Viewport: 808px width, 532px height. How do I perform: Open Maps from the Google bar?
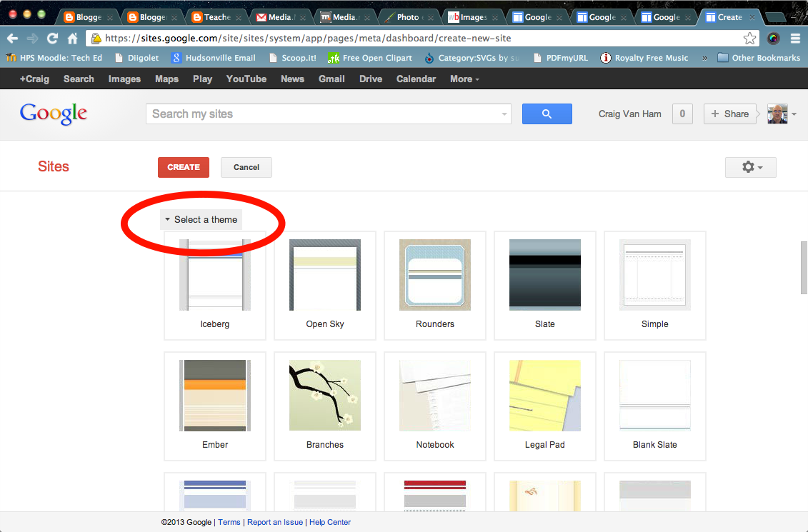166,79
